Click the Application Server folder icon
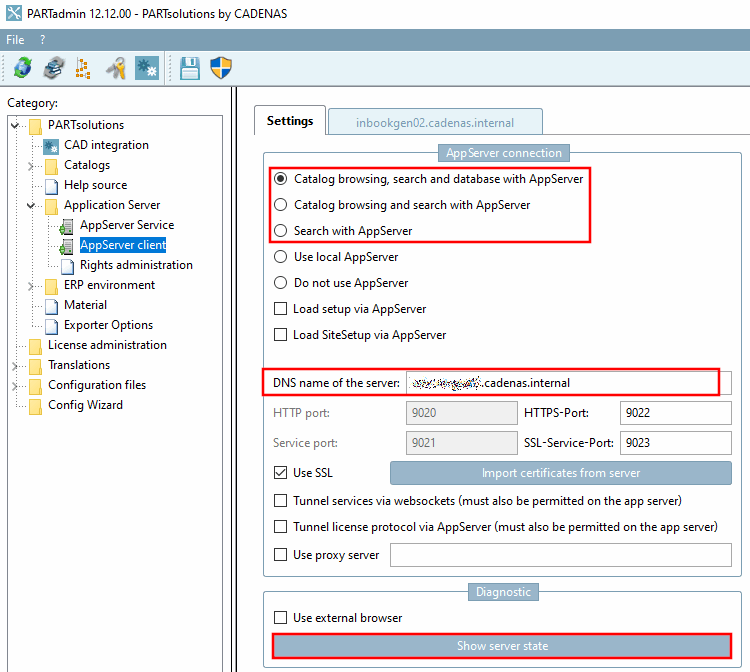 point(51,206)
